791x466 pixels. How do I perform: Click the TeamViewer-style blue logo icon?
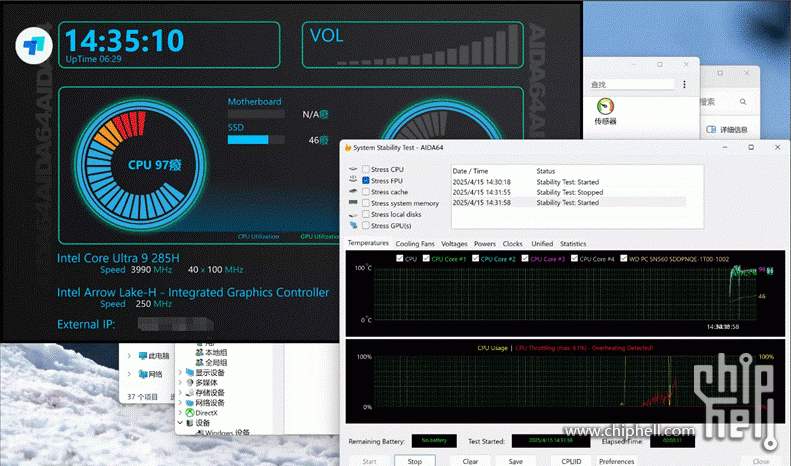(34, 45)
